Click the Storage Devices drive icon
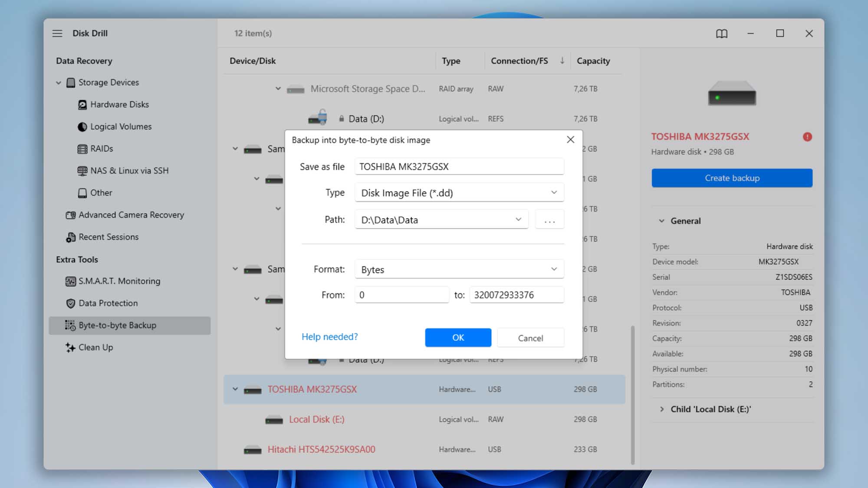Screen dimensions: 868x488 pos(70,82)
